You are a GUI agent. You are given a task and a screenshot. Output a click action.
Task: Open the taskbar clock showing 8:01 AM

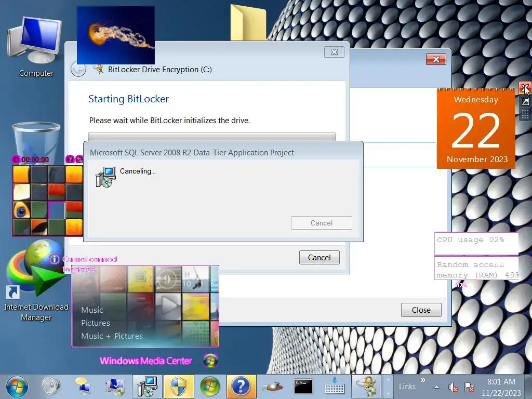coord(501,387)
